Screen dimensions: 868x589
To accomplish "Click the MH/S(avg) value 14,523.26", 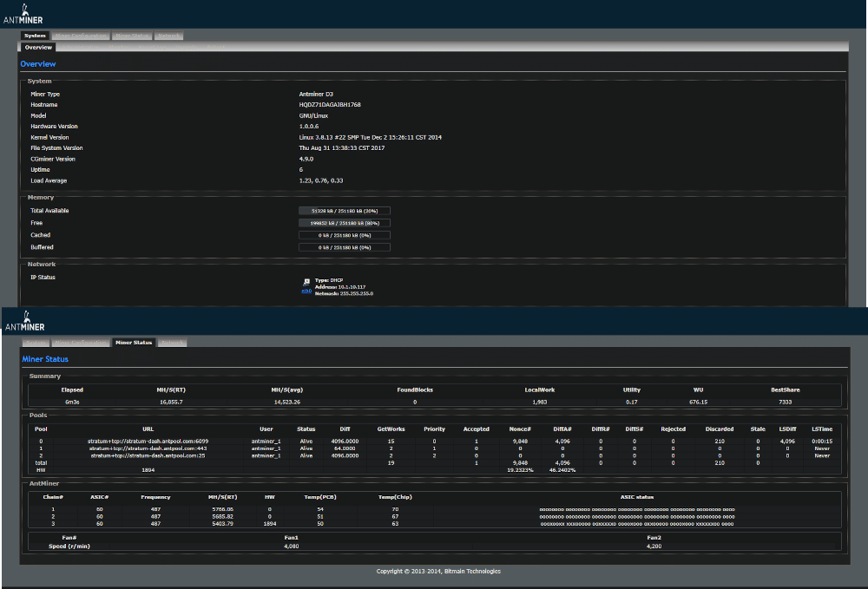I will tap(287, 402).
